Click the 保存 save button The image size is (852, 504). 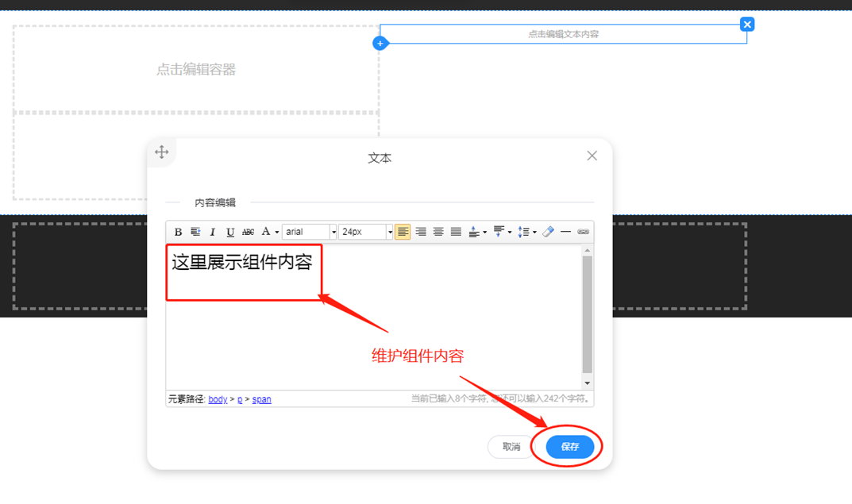tap(570, 447)
